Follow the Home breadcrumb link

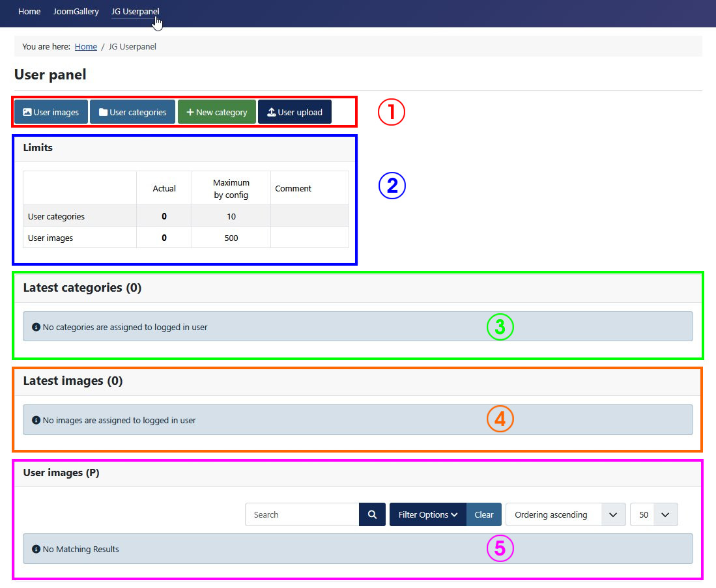(x=86, y=47)
